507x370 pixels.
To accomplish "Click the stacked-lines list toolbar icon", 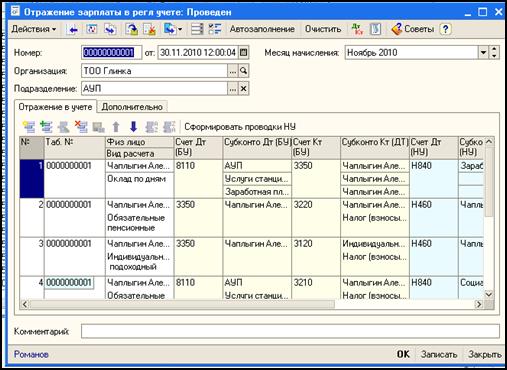I will tap(197, 29).
